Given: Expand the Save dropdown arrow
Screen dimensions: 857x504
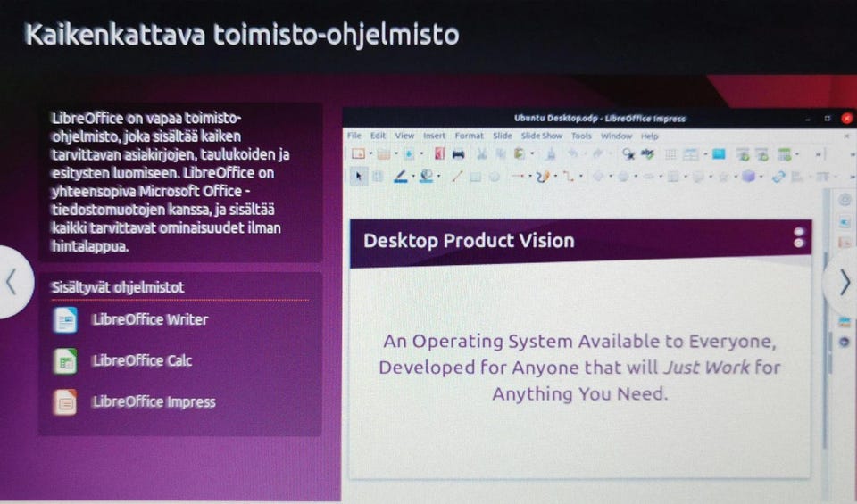Looking at the screenshot, I should [x=420, y=154].
